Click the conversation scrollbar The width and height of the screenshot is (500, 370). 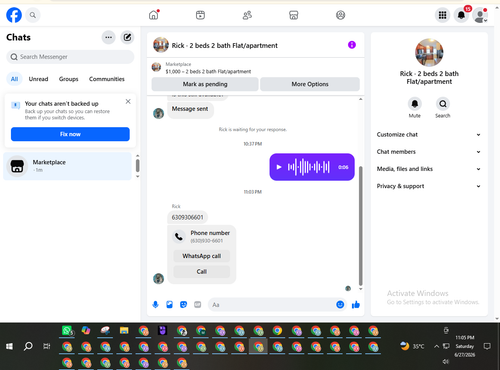coord(360,226)
